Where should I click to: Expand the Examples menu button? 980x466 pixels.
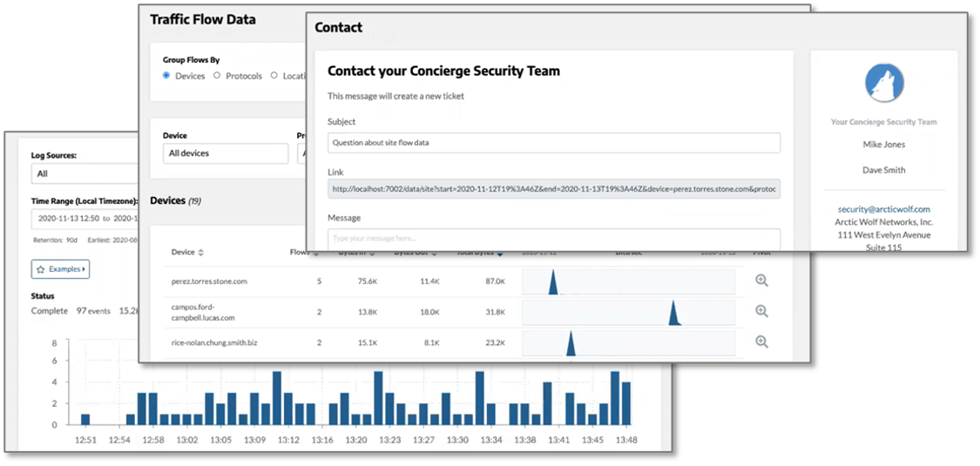point(60,269)
